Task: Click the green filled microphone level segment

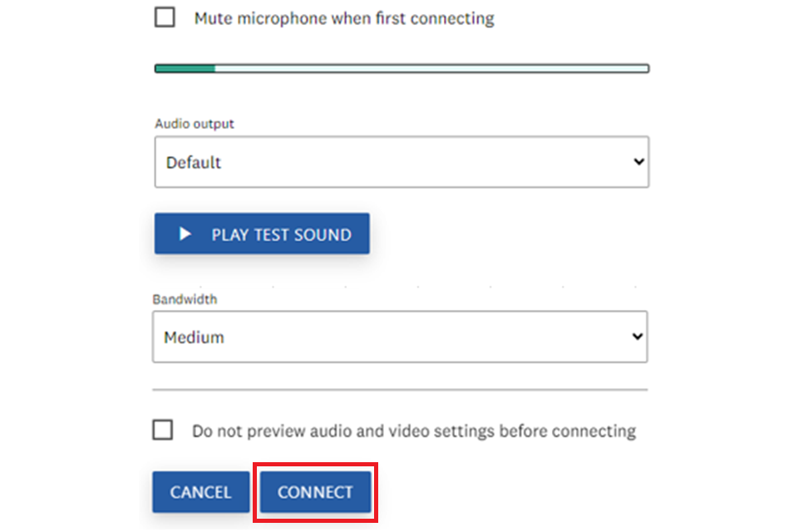Action: (185, 68)
